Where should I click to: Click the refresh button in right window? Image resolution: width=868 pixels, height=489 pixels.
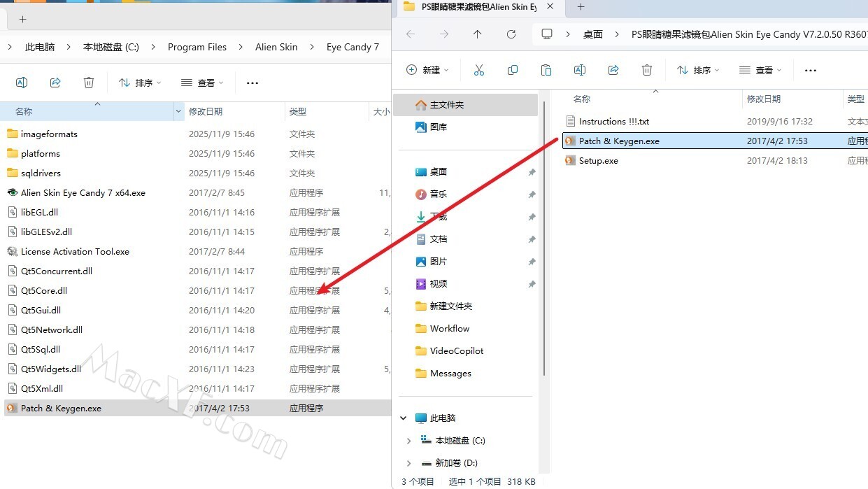tap(511, 34)
